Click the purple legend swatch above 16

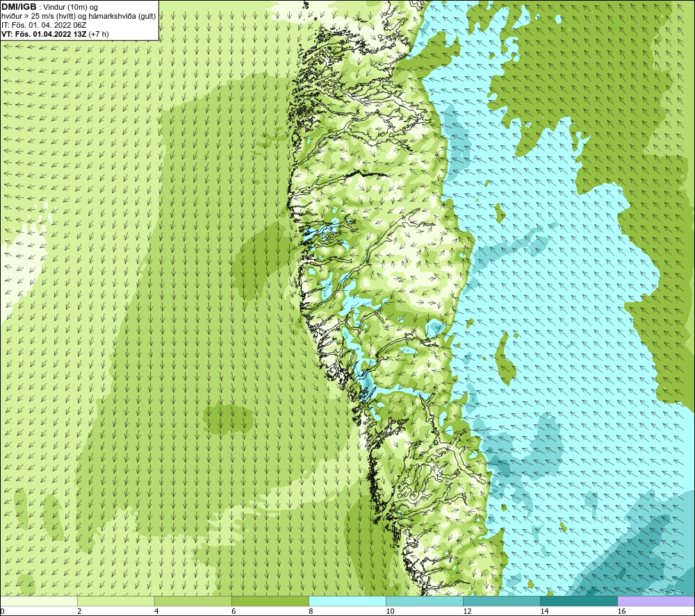(x=656, y=601)
